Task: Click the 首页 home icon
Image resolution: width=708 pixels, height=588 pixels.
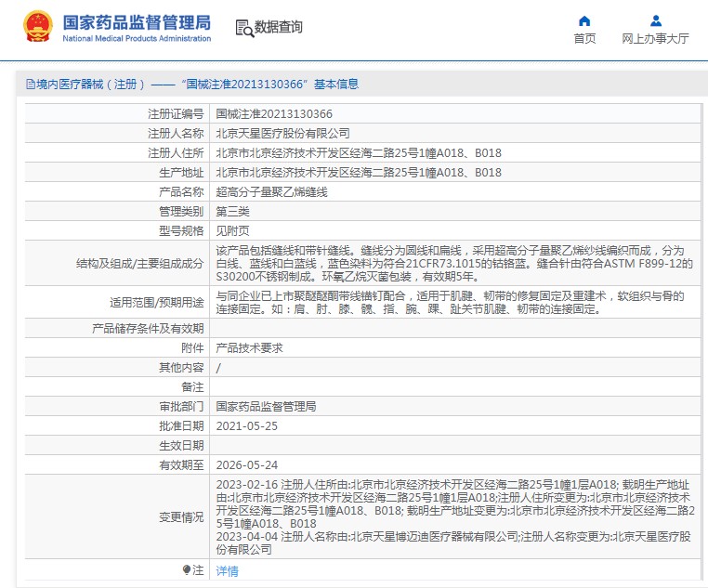Action: (x=584, y=20)
